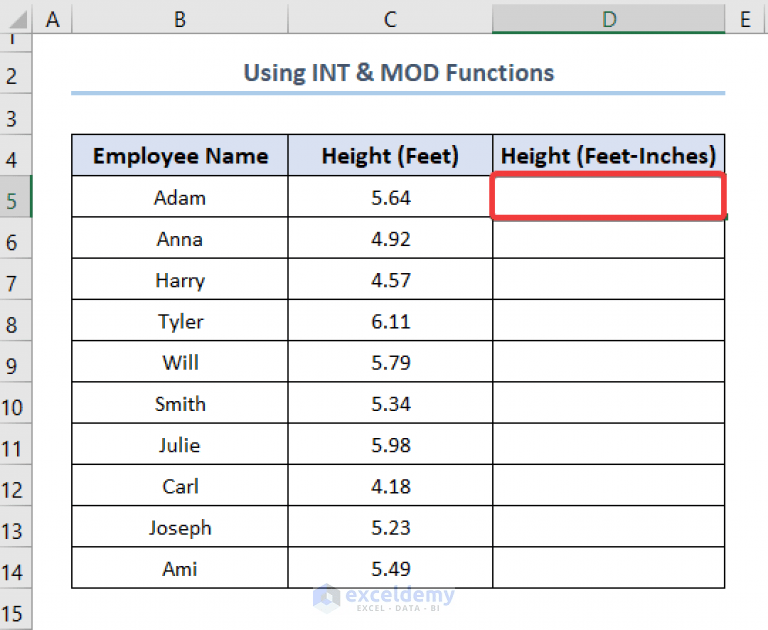The image size is (768, 630).
Task: Select empty Feet-Inches cell for Will
Action: point(608,362)
